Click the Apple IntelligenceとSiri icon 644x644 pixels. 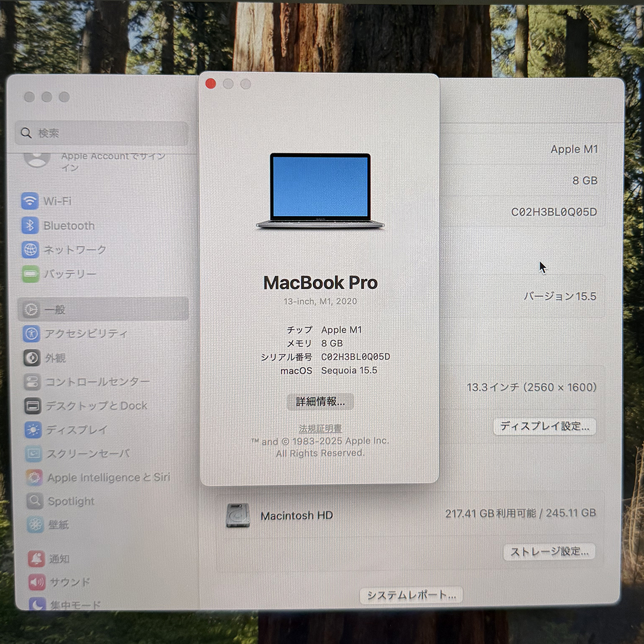point(34,478)
